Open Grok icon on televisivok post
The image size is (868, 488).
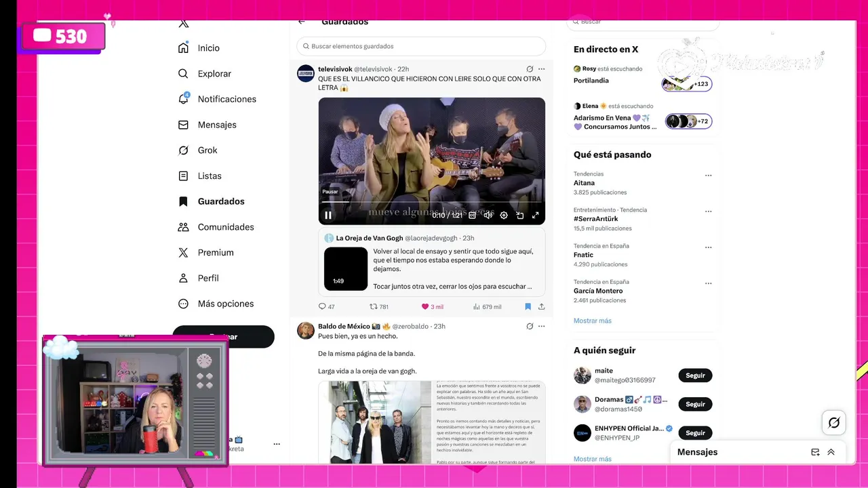click(x=530, y=69)
